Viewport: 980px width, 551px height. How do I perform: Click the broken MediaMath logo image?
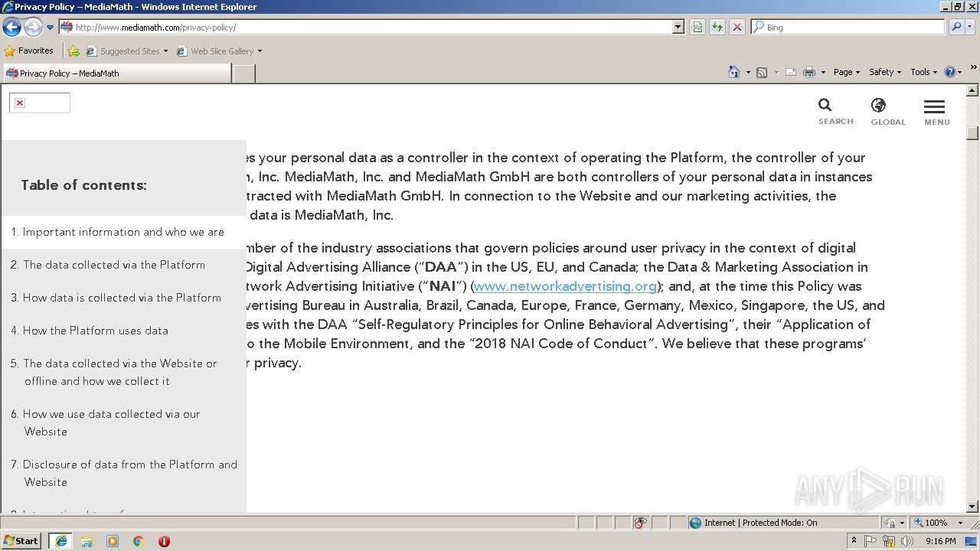40,103
